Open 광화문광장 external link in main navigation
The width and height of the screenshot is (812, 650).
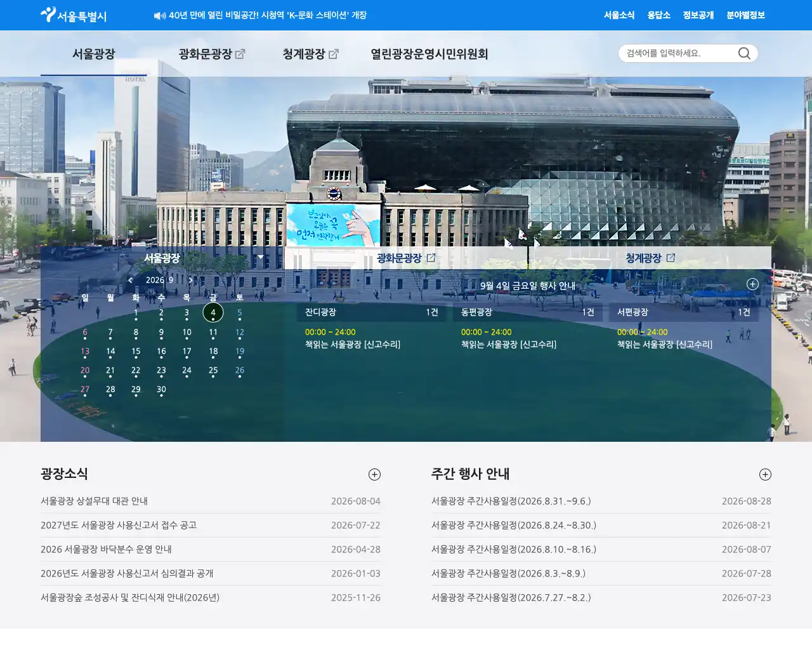pyautogui.click(x=212, y=54)
